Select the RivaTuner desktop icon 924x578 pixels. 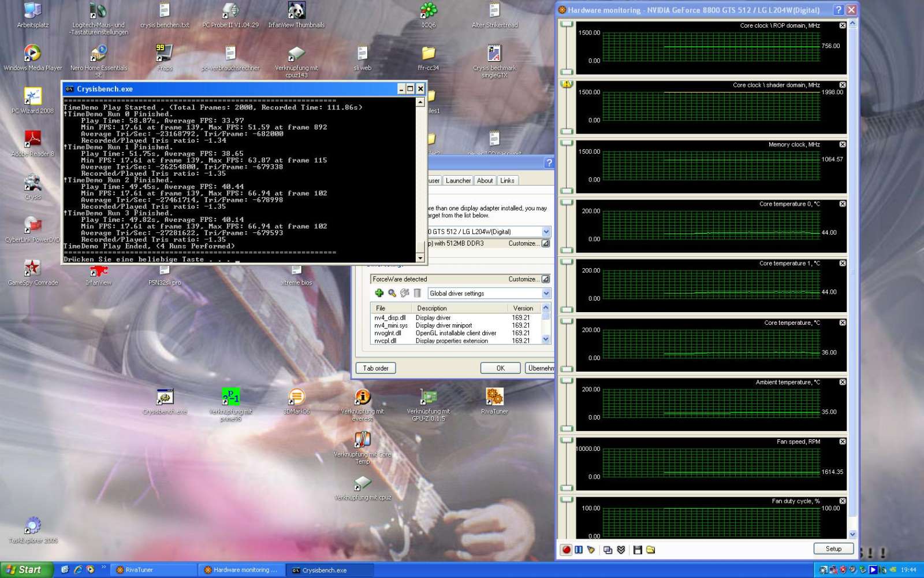[494, 401]
